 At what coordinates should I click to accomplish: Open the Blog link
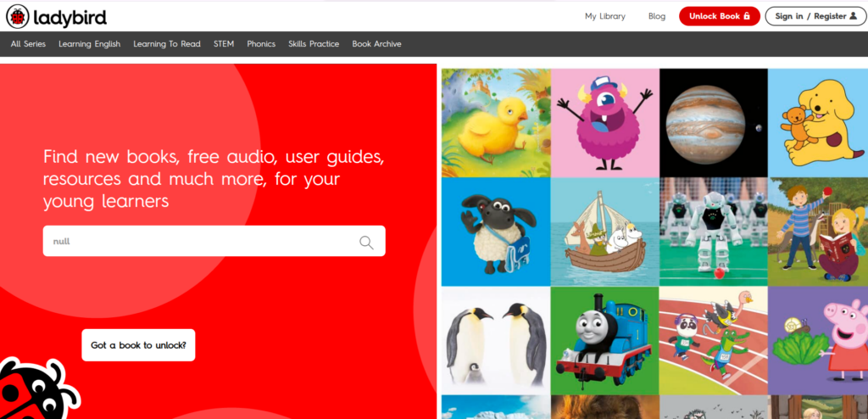(657, 16)
